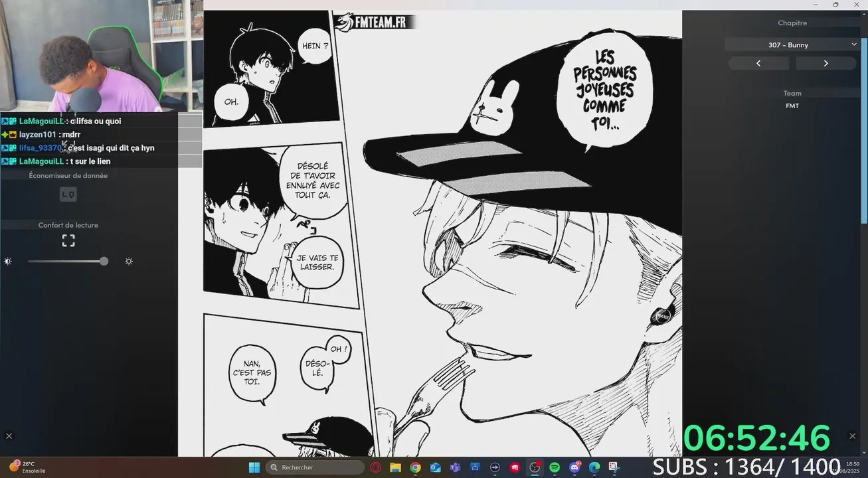Viewport: 868px width, 478px height.
Task: Click the low brightness icon
Action: 8,262
